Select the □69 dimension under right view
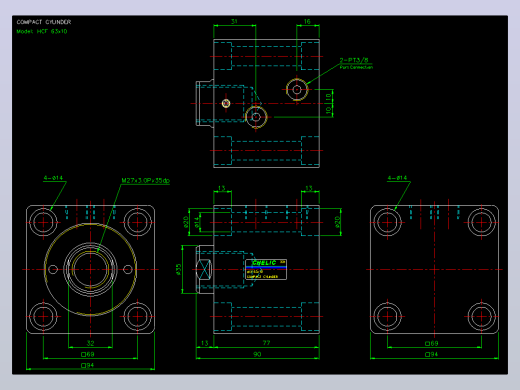Viewport: 520px width, 390px height. click(x=432, y=343)
